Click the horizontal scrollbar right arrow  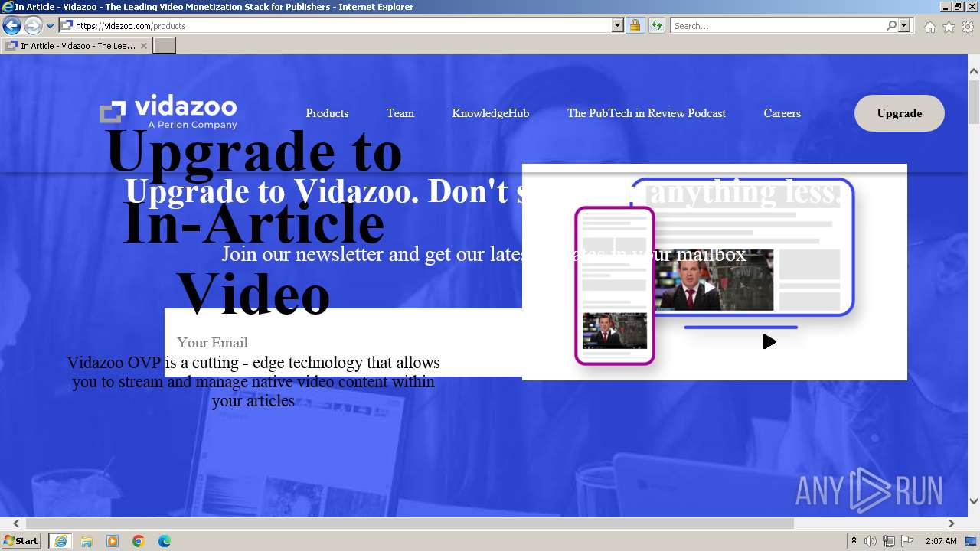(951, 523)
